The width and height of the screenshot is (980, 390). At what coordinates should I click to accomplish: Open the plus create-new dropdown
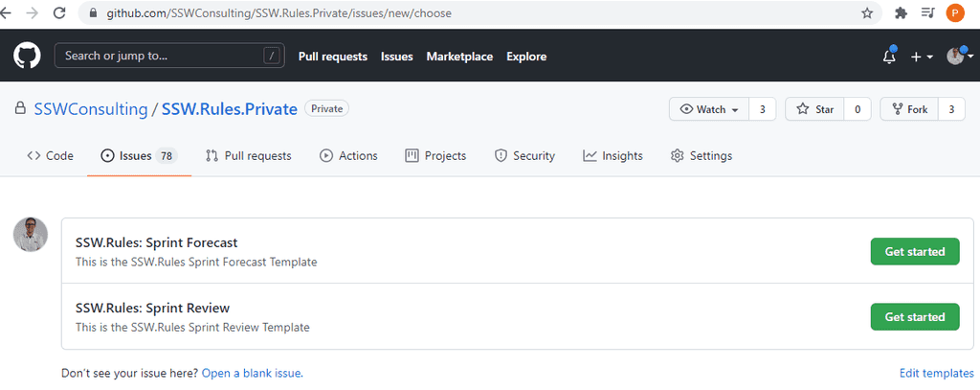(921, 57)
